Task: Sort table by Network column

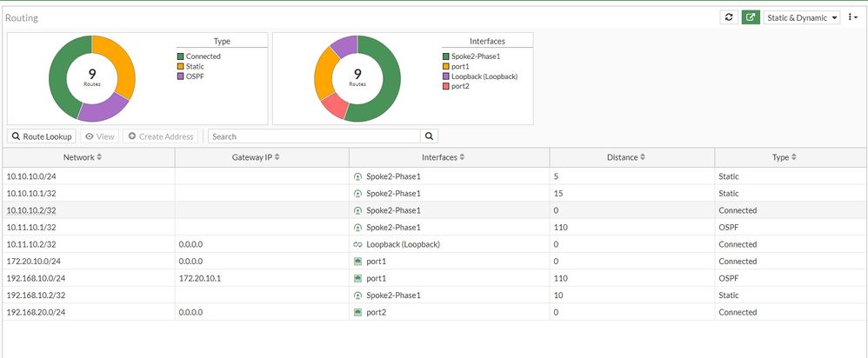Action: [83, 157]
